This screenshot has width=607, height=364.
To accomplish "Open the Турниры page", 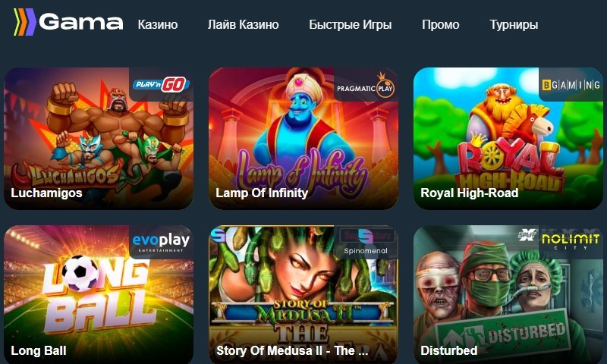I will pyautogui.click(x=514, y=25).
